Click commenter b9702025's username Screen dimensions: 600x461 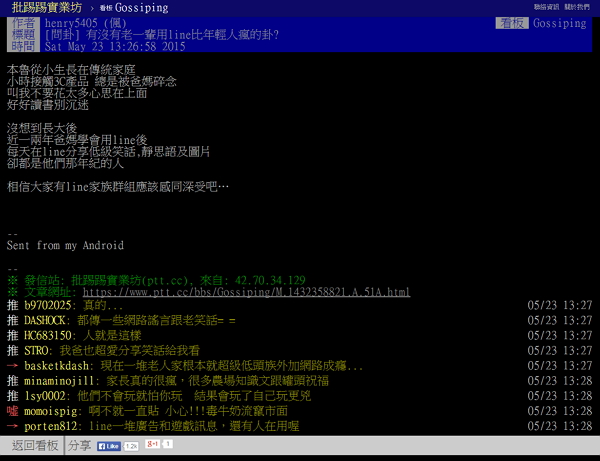point(50,305)
